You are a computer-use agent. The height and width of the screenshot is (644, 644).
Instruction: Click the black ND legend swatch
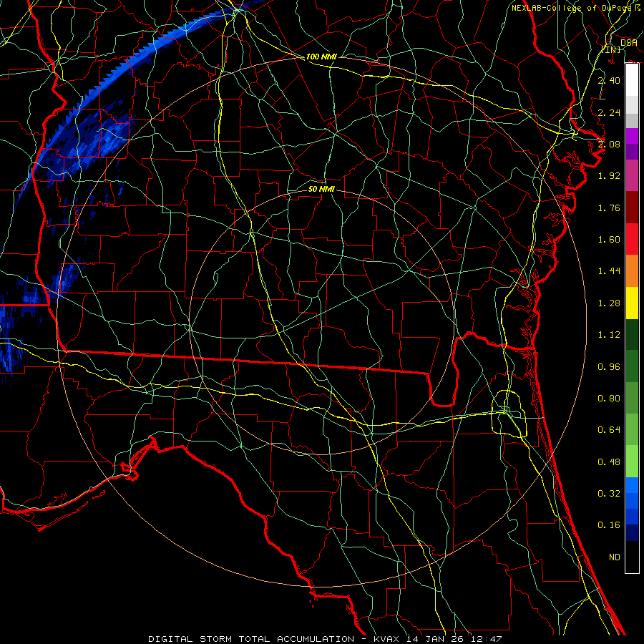[632, 557]
